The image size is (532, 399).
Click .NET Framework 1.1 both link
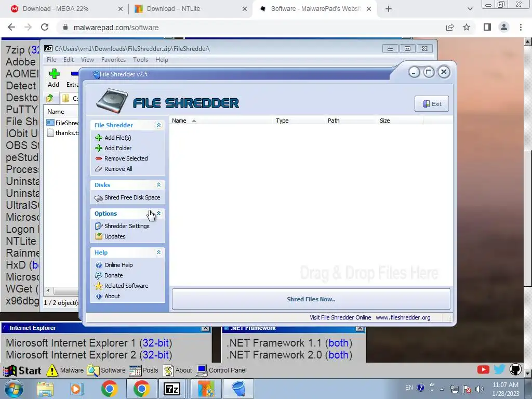click(x=338, y=343)
